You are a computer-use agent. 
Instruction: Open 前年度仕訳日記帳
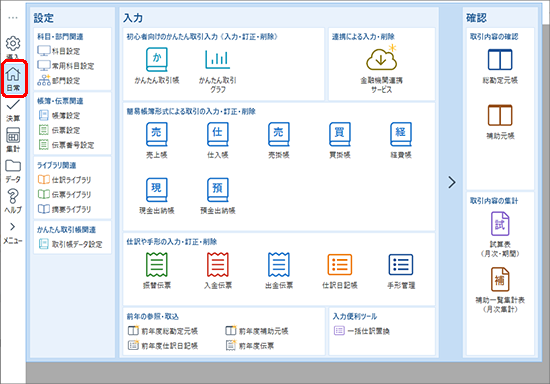click(x=163, y=346)
